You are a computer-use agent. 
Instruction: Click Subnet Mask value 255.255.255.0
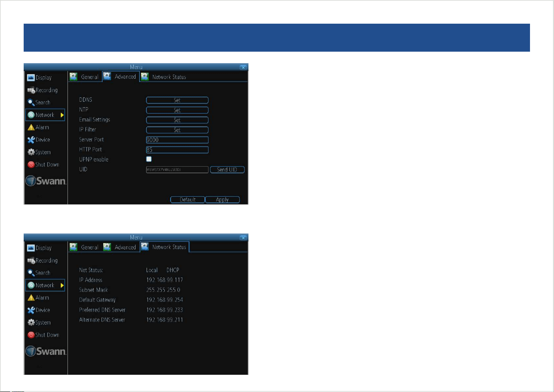click(163, 290)
